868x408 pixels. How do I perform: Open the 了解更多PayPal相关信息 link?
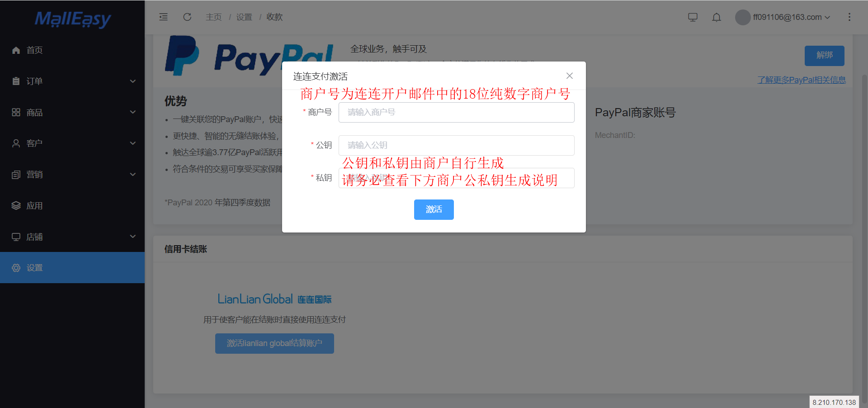(802, 80)
